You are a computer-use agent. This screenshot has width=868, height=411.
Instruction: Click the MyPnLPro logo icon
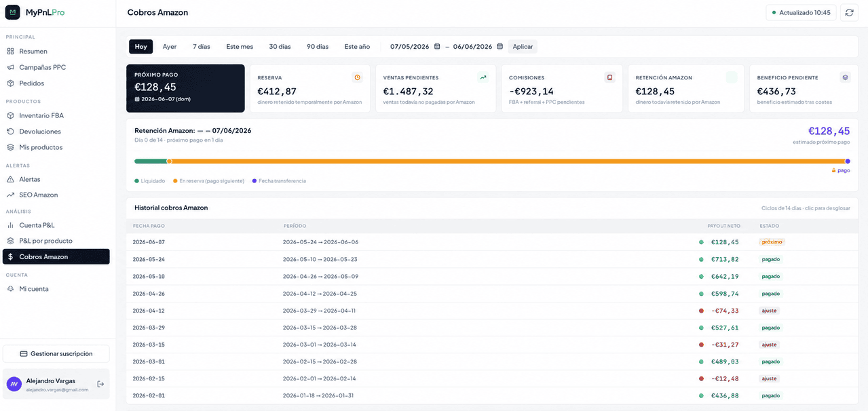pyautogui.click(x=13, y=12)
